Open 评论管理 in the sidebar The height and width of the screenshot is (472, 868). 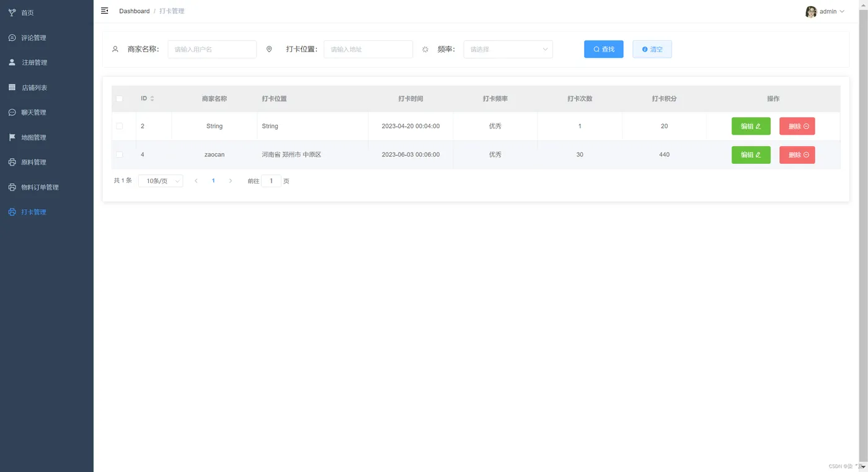tap(46, 38)
